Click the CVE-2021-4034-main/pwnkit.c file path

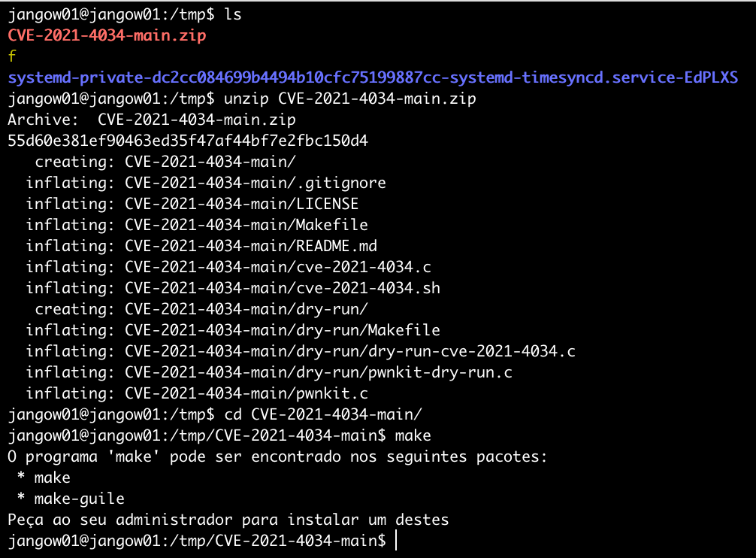click(246, 393)
